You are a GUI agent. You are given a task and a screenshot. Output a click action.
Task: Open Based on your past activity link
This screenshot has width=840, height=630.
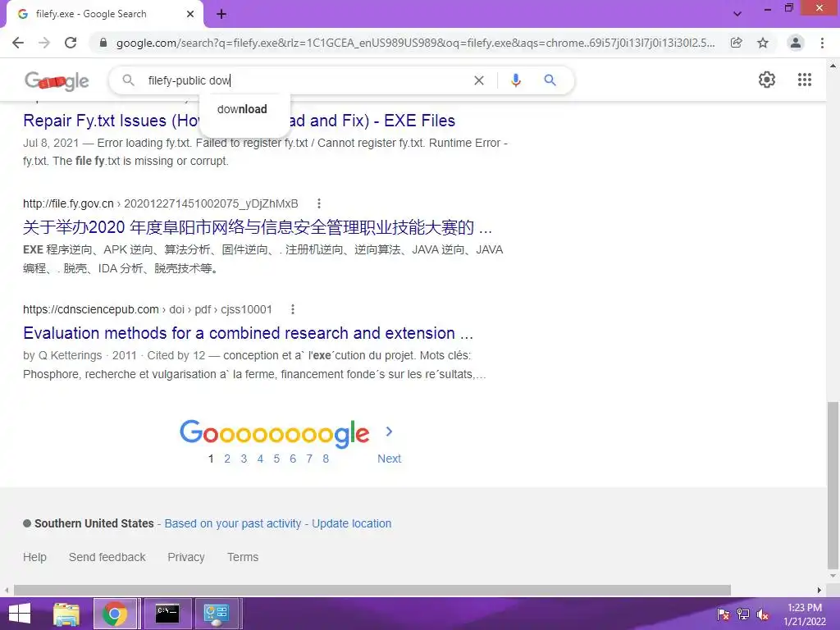coord(232,523)
